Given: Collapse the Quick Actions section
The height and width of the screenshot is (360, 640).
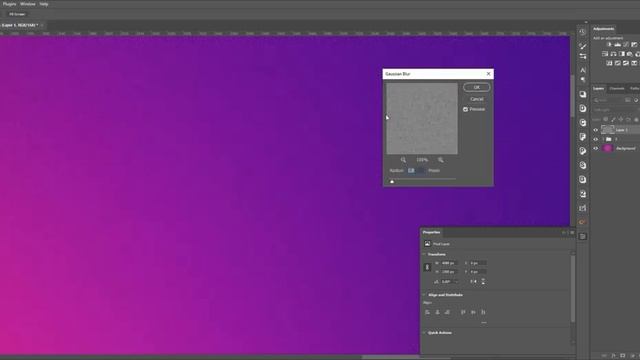Looking at the screenshot, I should pyautogui.click(x=424, y=333).
